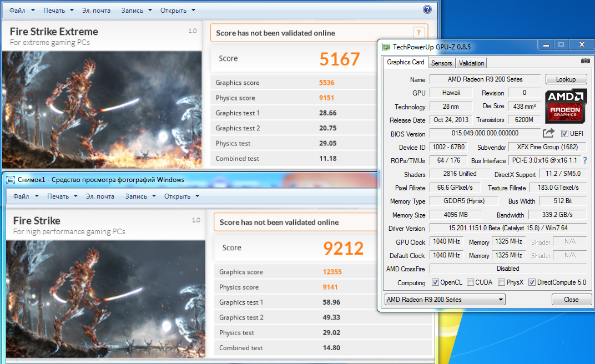Click the Graphics score value 12355
595x364 pixels.
(x=332, y=272)
